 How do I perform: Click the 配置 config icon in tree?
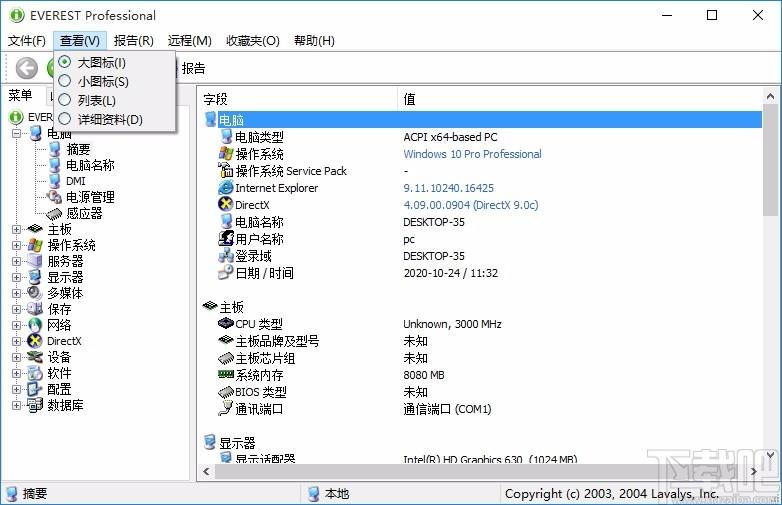pyautogui.click(x=35, y=389)
